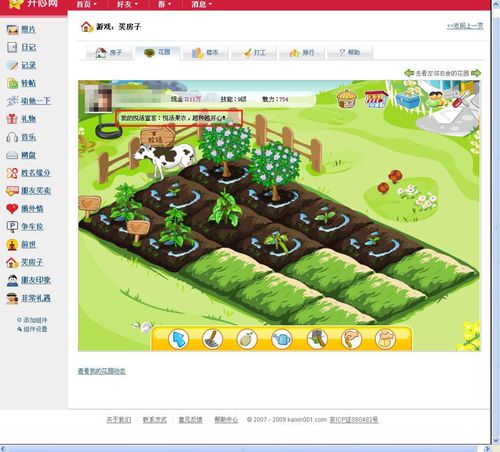The width and height of the screenshot is (500, 452).
Task: Pick the blue watering can tool
Action: 282,339
